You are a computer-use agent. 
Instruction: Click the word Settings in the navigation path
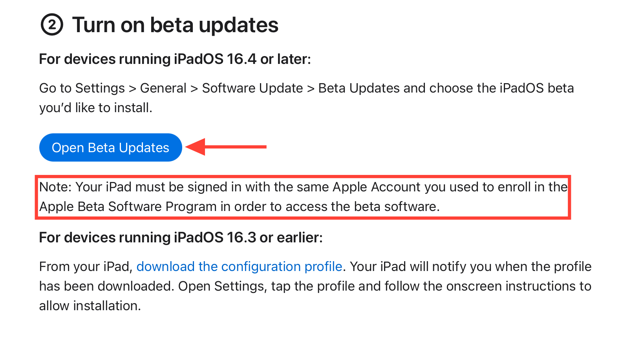coord(100,88)
